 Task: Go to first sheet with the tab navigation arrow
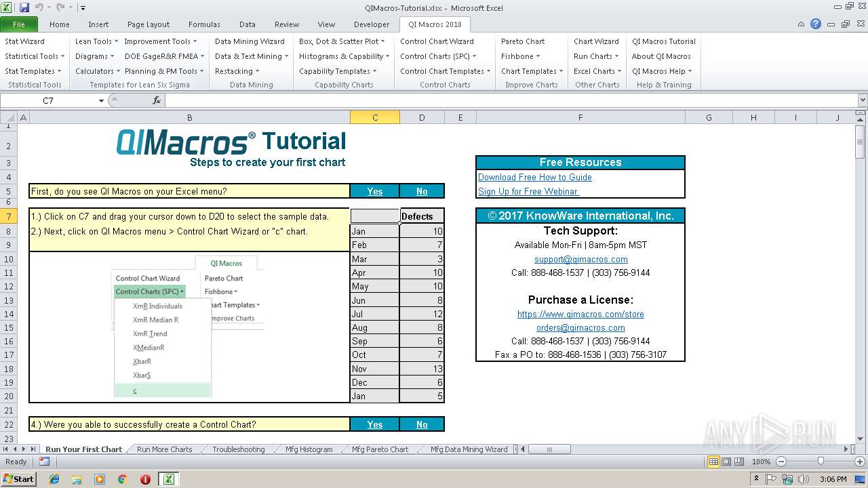[x=6, y=449]
